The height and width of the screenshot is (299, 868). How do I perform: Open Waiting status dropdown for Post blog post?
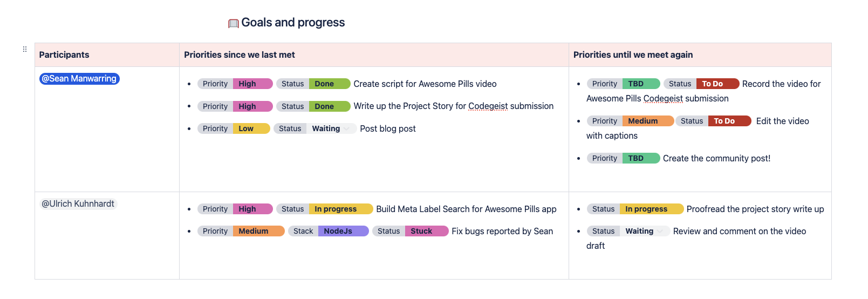click(346, 128)
